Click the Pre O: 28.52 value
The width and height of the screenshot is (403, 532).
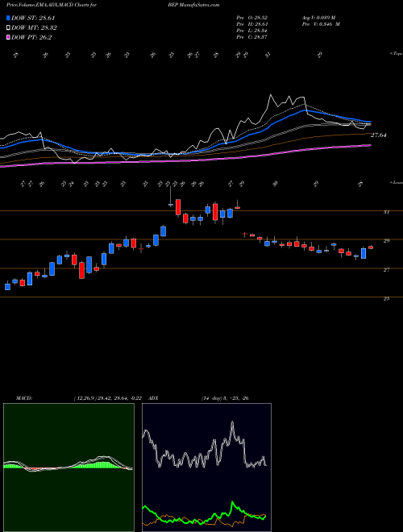(x=252, y=18)
